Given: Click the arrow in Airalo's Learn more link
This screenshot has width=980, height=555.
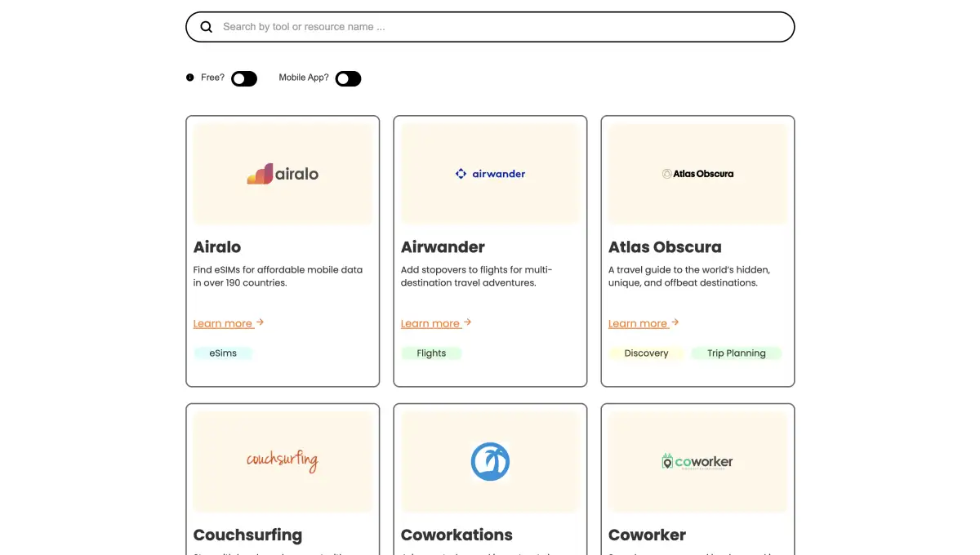Looking at the screenshot, I should 260,322.
